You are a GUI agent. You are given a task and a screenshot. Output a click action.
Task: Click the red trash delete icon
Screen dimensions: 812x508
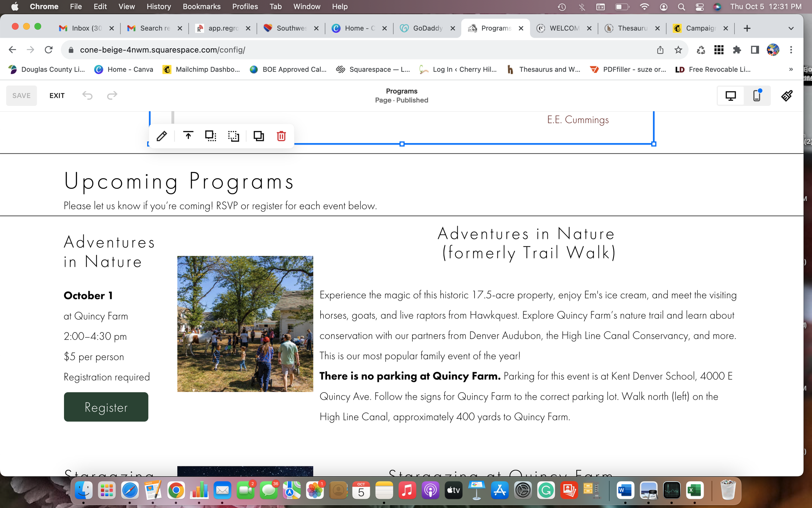click(x=281, y=136)
